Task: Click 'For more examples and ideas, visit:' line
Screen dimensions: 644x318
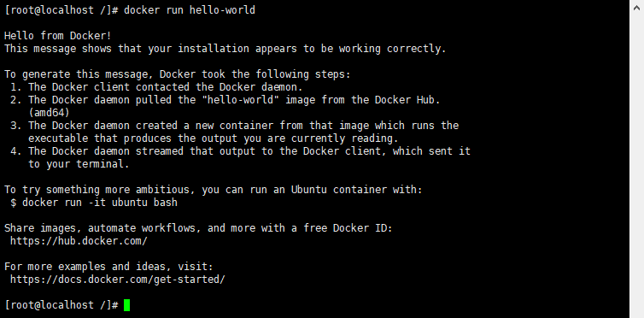Action: click(x=108, y=267)
